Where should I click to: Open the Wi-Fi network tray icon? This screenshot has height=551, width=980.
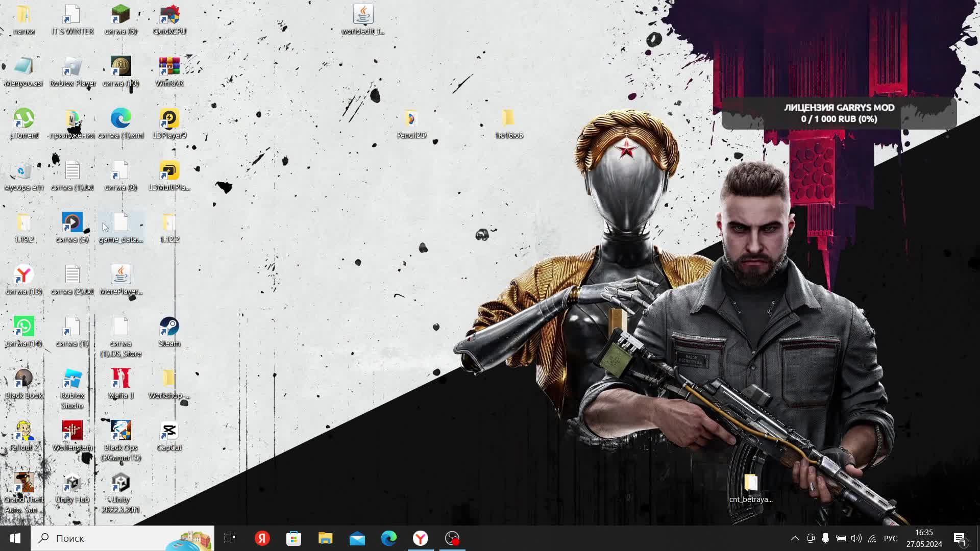click(x=872, y=538)
